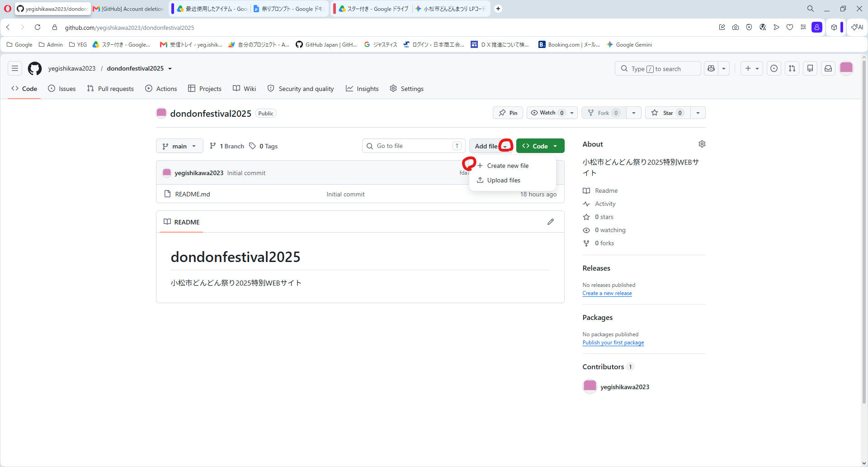The width and height of the screenshot is (868, 467).
Task: Select the README tab in file preview
Action: pyautogui.click(x=181, y=222)
